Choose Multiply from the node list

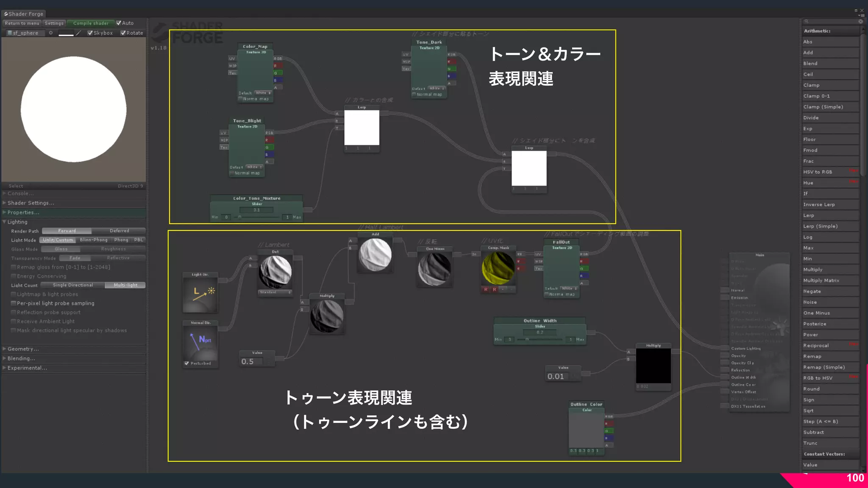click(x=830, y=269)
